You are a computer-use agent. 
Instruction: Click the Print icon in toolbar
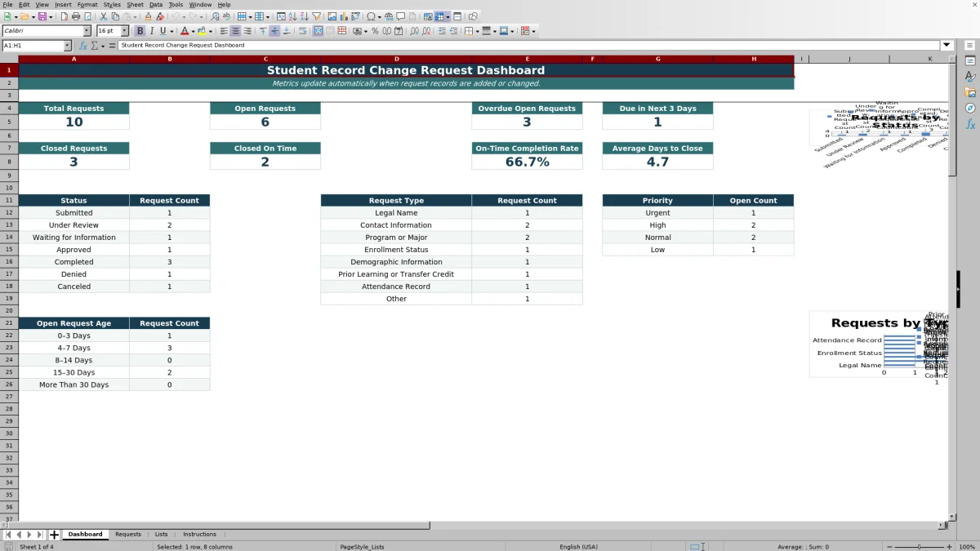click(x=75, y=16)
